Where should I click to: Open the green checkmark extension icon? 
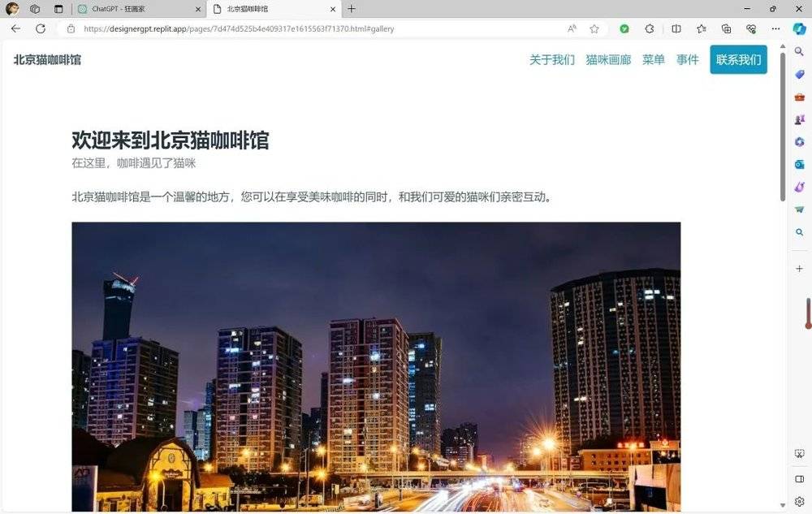624,29
